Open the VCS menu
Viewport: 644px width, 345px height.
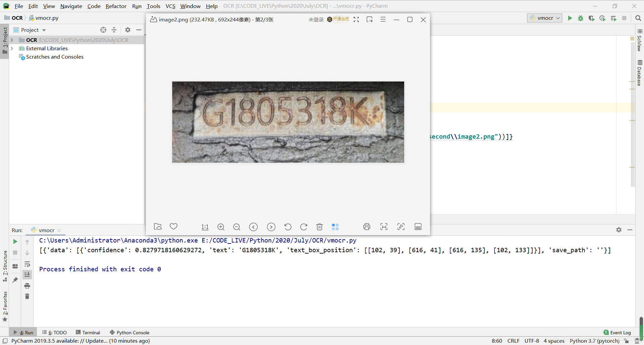[170, 6]
